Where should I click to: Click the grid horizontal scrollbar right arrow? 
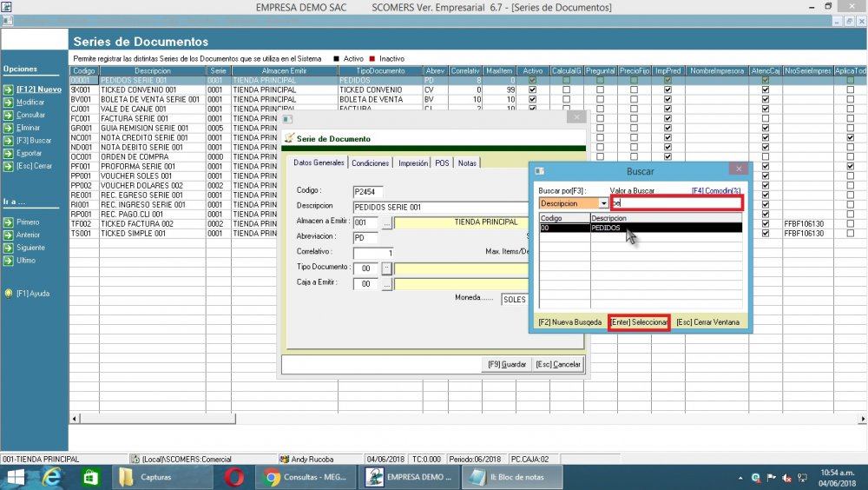(863, 419)
